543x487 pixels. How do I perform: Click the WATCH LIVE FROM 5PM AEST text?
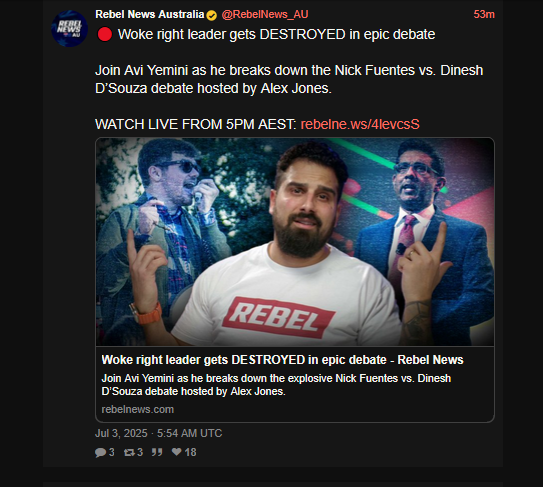(196, 124)
